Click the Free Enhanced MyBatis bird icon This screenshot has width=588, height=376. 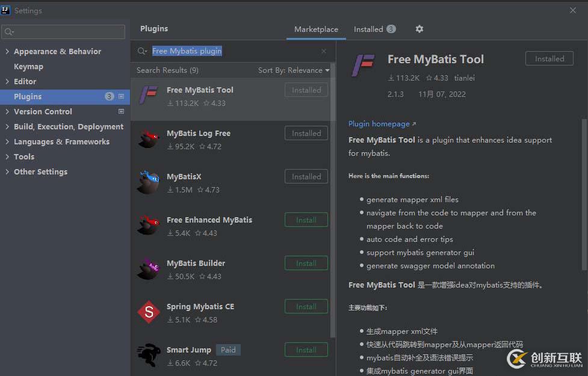[x=149, y=225]
